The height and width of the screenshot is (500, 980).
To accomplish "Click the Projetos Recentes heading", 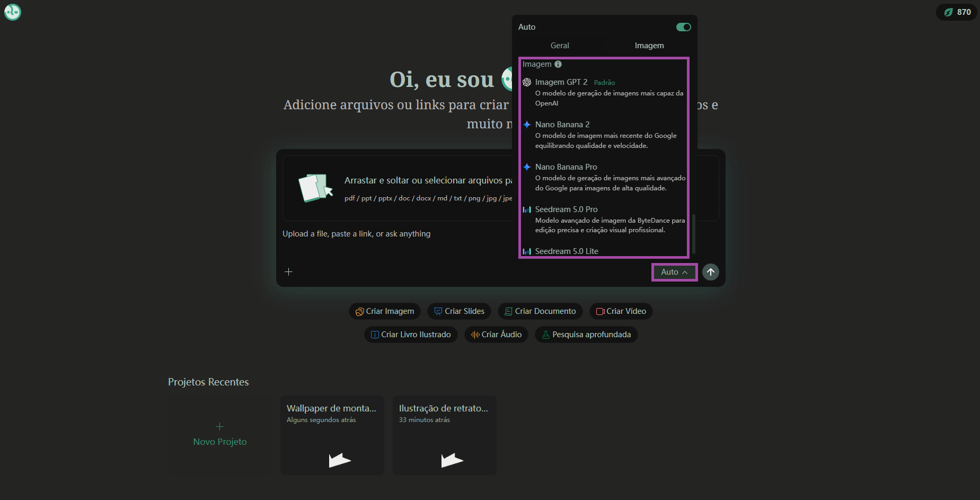I will (208, 382).
